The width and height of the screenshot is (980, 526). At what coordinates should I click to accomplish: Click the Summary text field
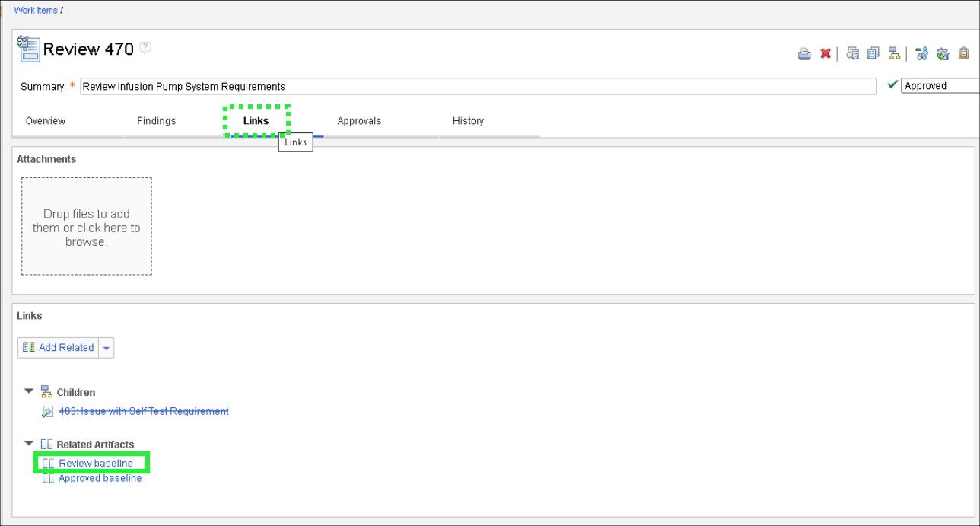(478, 87)
